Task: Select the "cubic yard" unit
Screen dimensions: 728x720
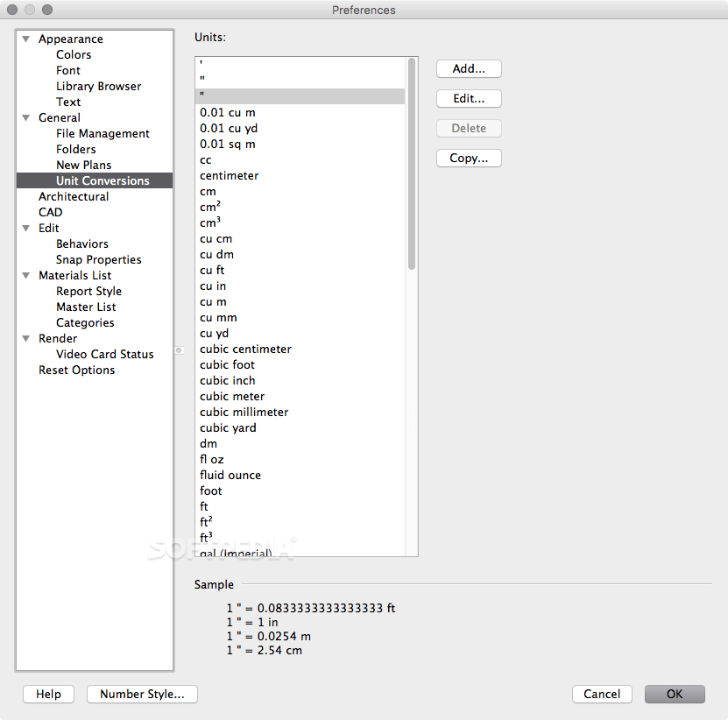Action: [300, 428]
